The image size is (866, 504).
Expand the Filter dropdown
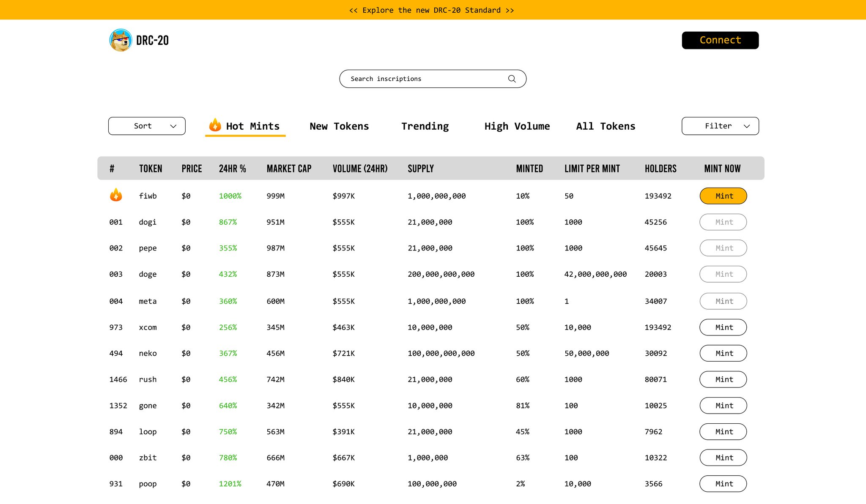click(x=720, y=126)
